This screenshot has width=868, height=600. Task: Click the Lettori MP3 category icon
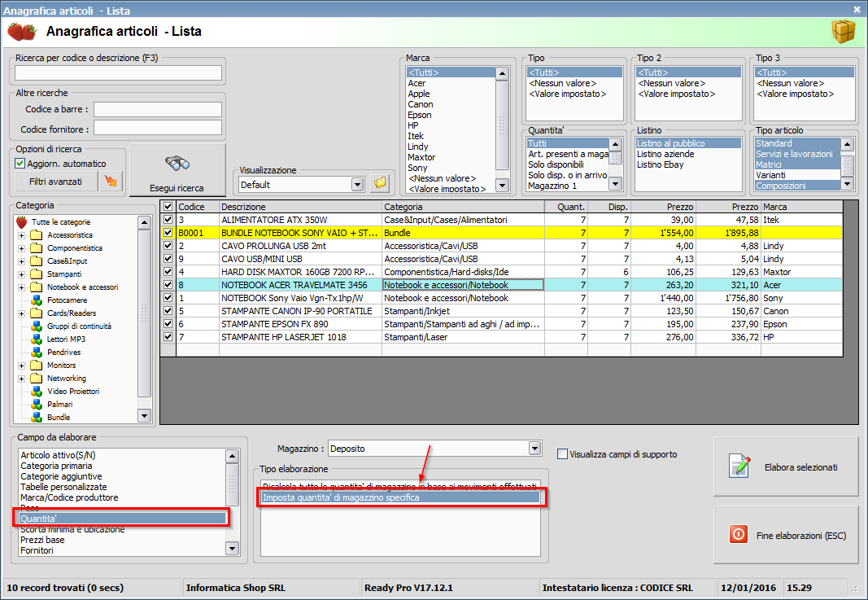[x=37, y=339]
